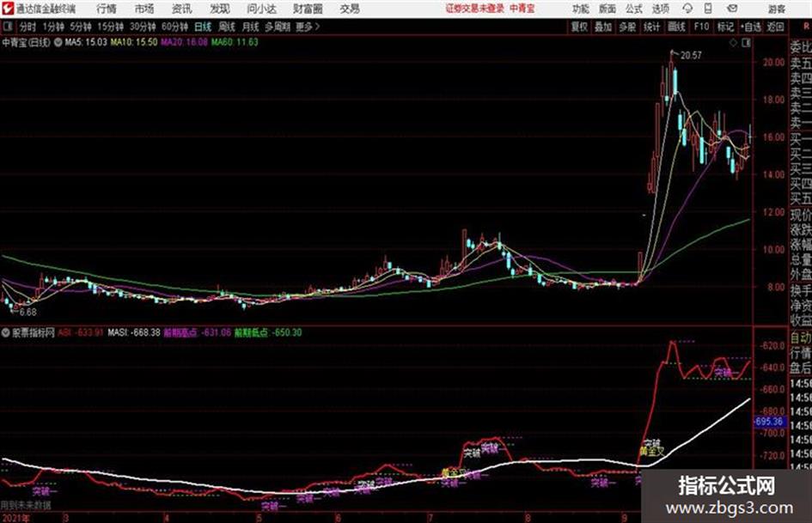Screen dimensions: 812x523
Task: Click the 画线 drawing toolbar button
Action: (676, 27)
